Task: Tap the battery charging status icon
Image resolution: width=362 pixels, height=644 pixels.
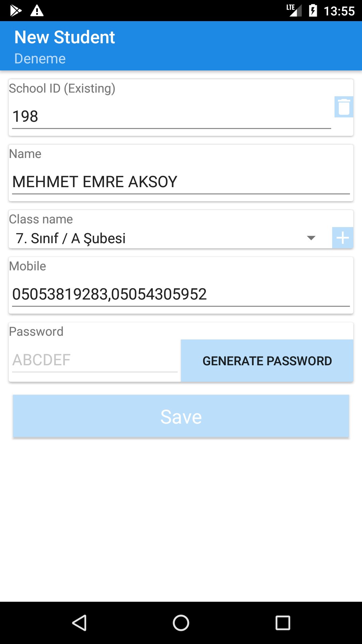Action: point(313,11)
